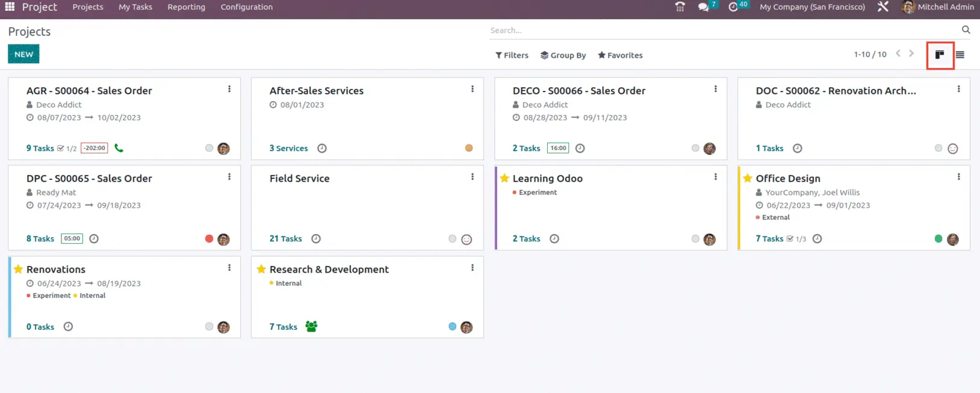Click the red status dot on DPC project
980x393 pixels.
pyautogui.click(x=209, y=239)
